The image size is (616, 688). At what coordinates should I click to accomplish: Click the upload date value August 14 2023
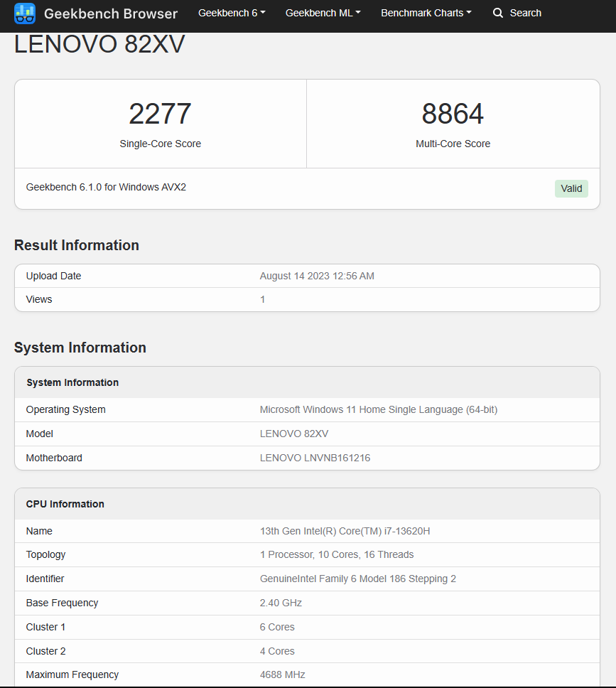coord(317,276)
